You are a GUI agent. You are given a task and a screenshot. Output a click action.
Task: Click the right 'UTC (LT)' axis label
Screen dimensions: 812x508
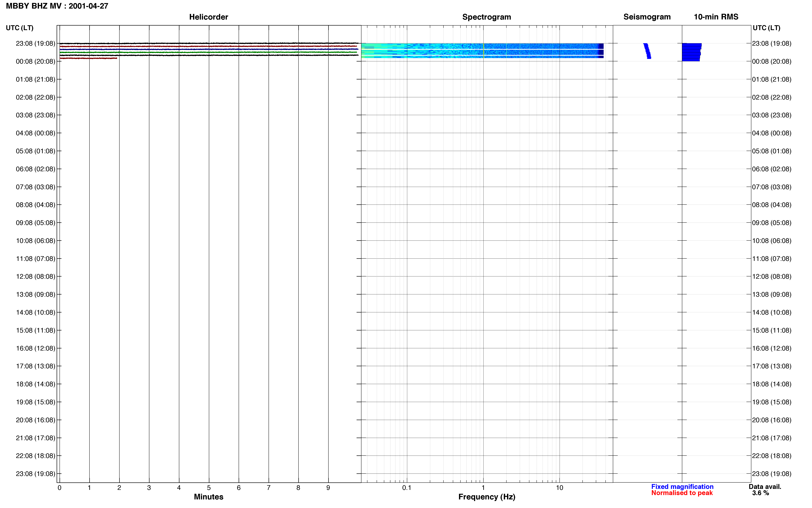[766, 28]
